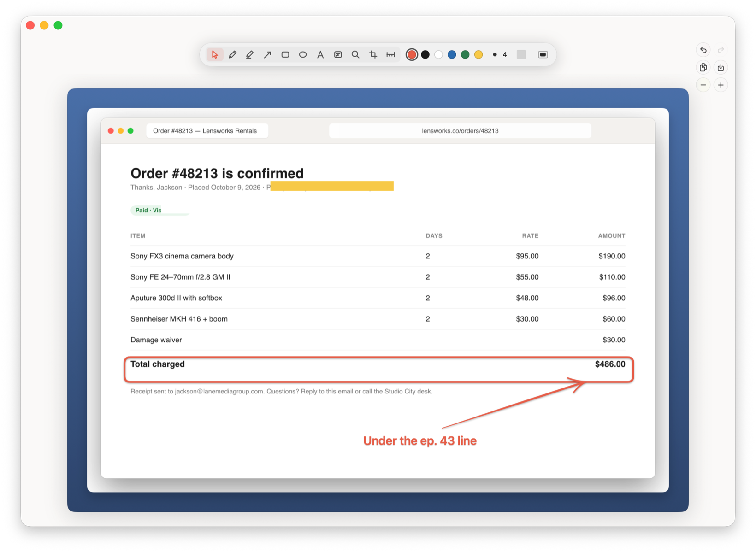Set the yellow color swatch
Image resolution: width=756 pixels, height=552 pixels.
click(478, 55)
